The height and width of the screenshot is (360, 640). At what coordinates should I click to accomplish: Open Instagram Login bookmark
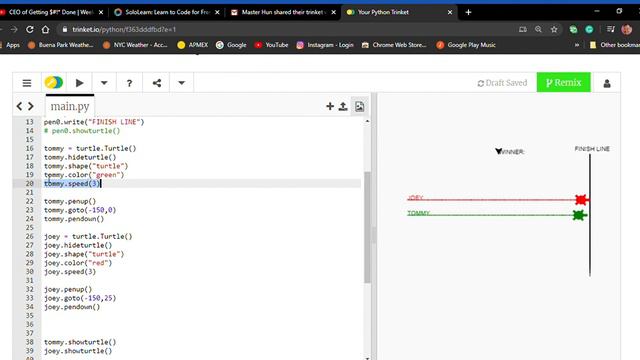pos(325,45)
